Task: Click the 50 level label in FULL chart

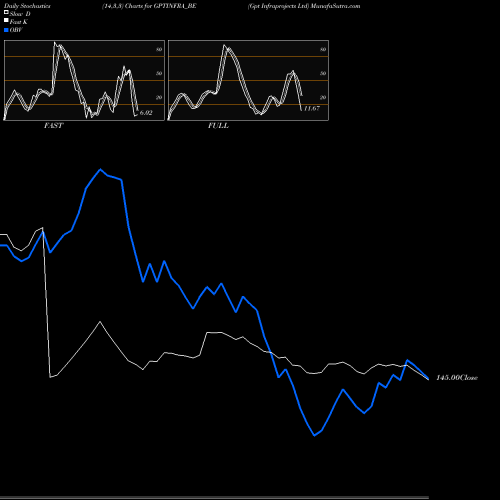Action: coord(323,73)
